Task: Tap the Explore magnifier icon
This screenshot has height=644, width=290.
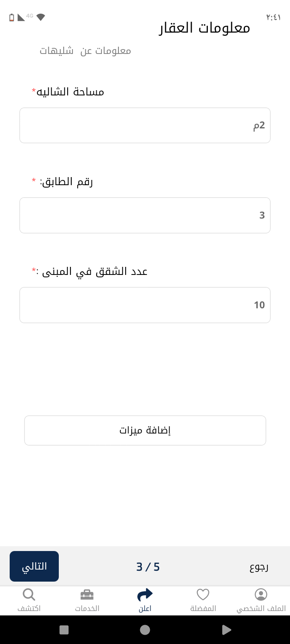Action: 29,594
